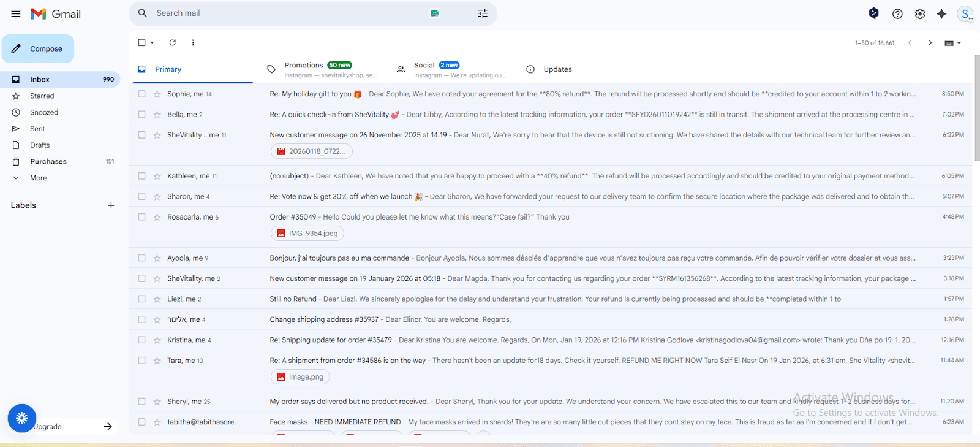Select the Sharon email checkbox

(x=141, y=196)
